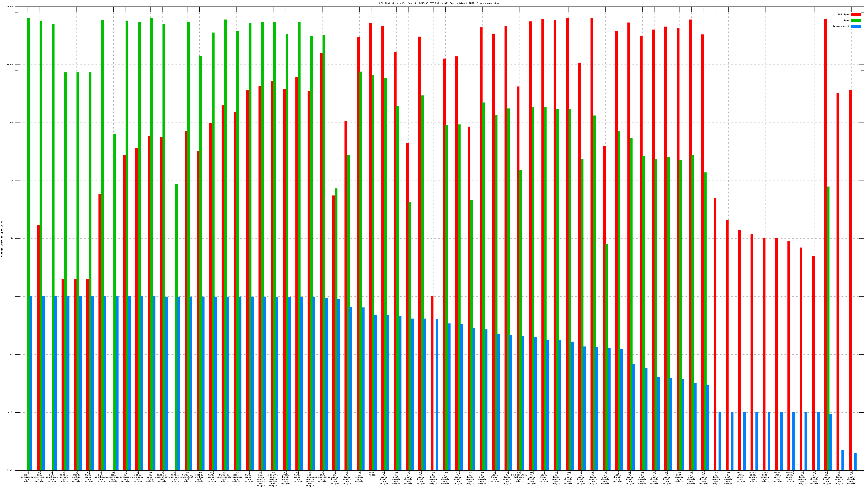Click the red Not Spam legend swatch
868x488 pixels.
point(856,14)
